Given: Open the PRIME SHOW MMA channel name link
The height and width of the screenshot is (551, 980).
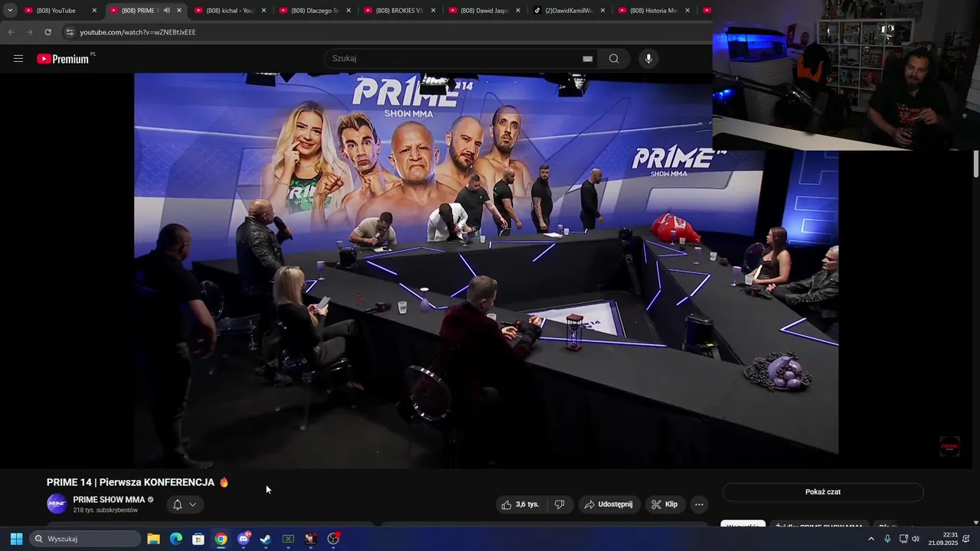Looking at the screenshot, I should click(109, 500).
